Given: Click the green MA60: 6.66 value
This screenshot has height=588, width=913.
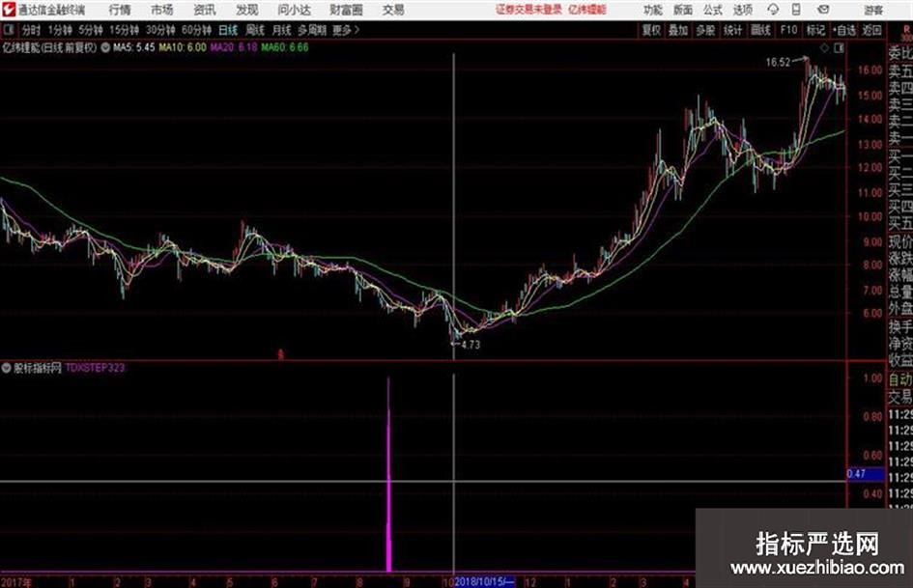Looking at the screenshot, I should [285, 47].
